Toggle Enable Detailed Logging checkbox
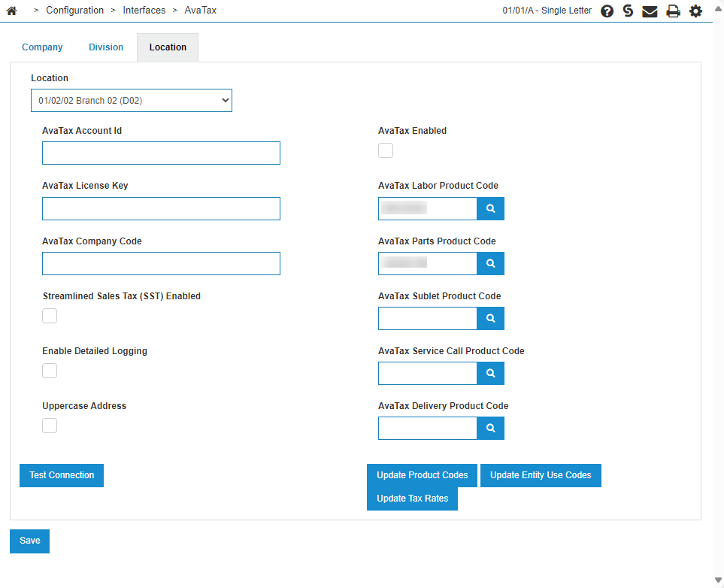Screen dimensions: 724x588 (x=50, y=371)
